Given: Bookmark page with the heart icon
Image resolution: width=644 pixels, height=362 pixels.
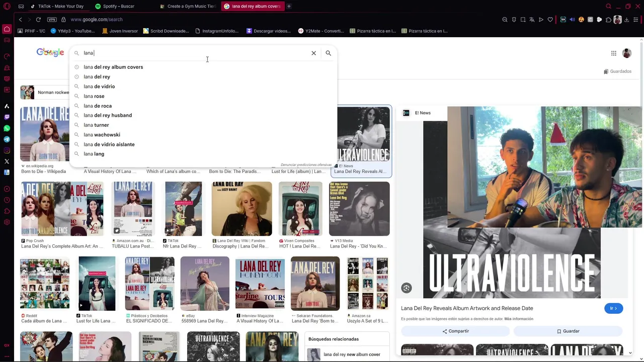Looking at the screenshot, I should [x=550, y=20].
